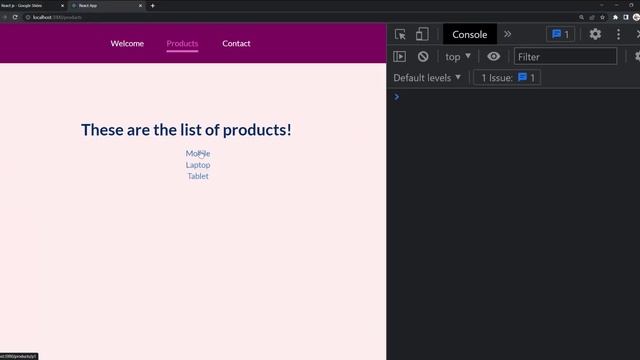Open the DevTools three-dot menu

click(x=618, y=34)
